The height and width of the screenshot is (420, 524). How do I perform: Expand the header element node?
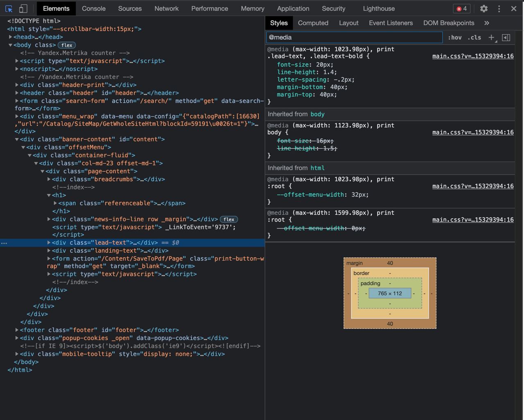pyautogui.click(x=17, y=93)
